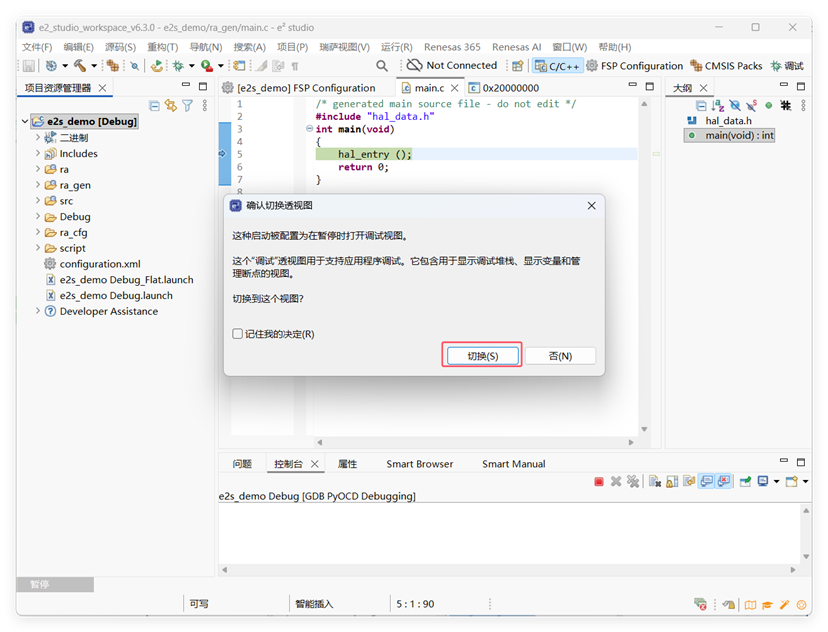Click the editor vertical scrollbar down arrow
Image resolution: width=828 pixels, height=632 pixels.
coord(644,429)
